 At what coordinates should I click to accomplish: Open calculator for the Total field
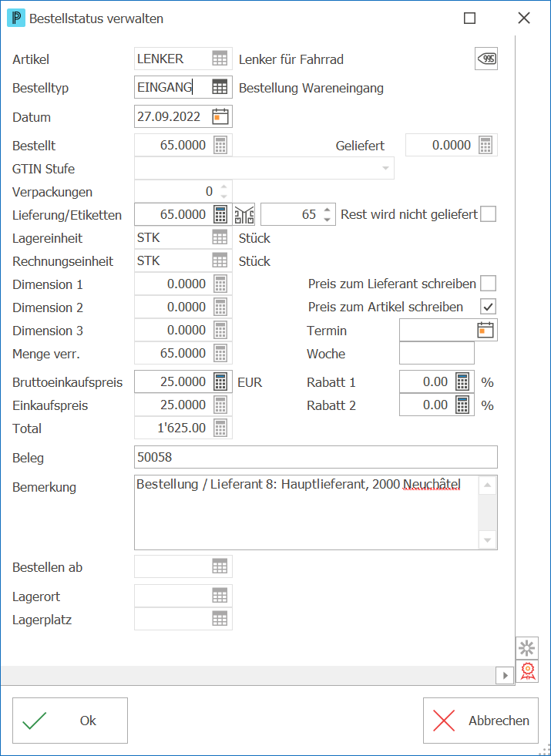click(x=220, y=428)
